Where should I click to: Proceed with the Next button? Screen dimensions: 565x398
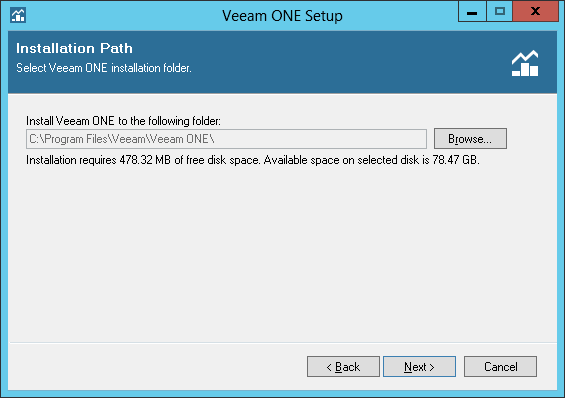coord(419,367)
